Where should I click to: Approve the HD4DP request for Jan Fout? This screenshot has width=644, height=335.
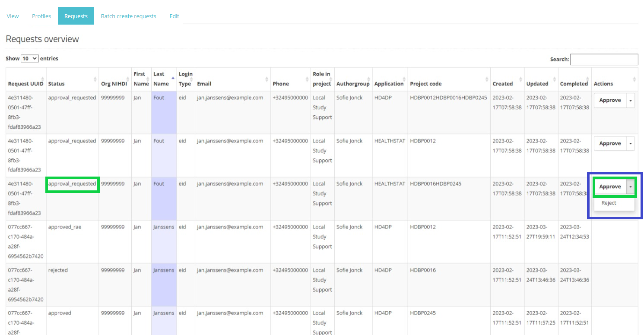point(610,100)
